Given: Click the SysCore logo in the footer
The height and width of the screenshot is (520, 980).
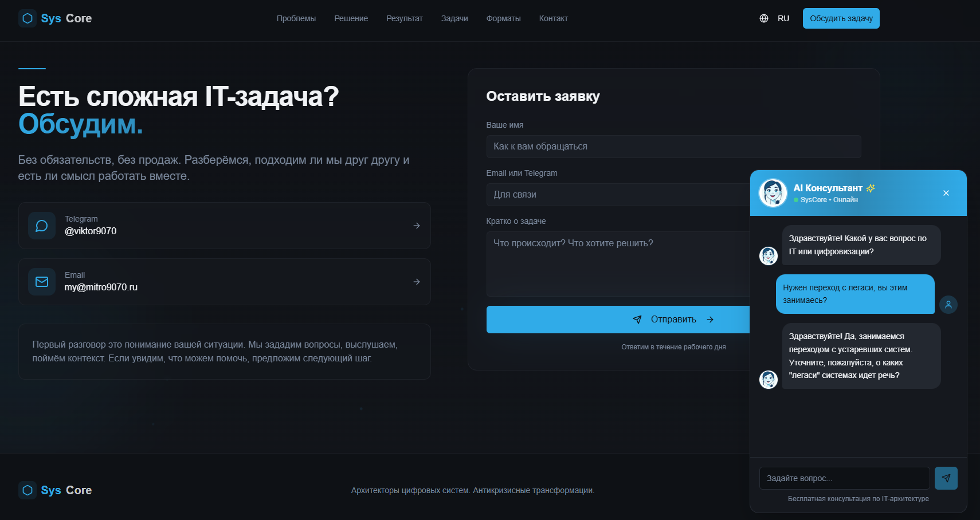Looking at the screenshot, I should point(27,490).
